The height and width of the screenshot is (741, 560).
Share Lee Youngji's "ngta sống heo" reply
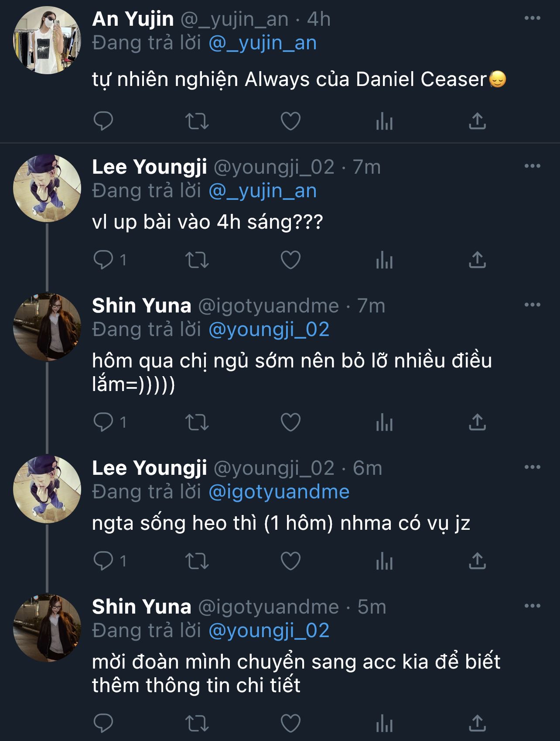[x=477, y=561]
